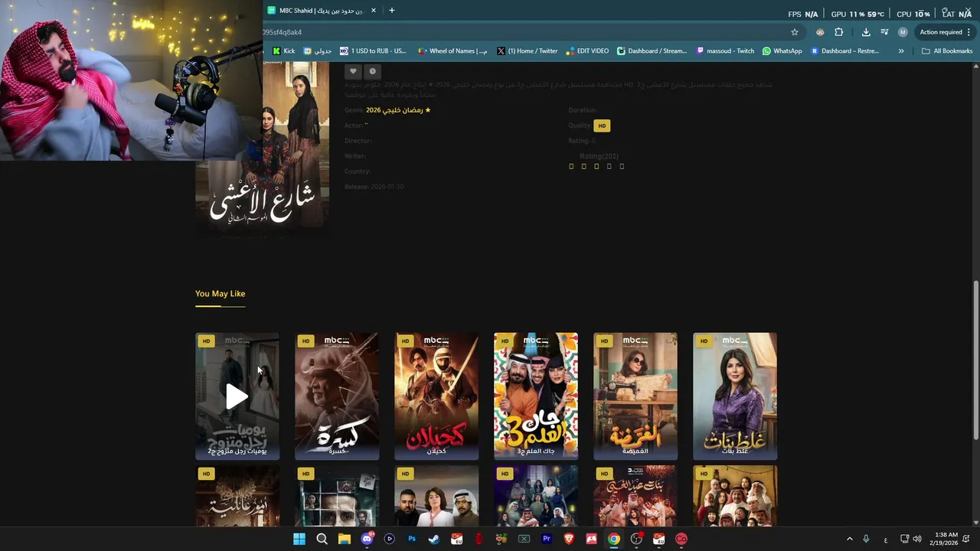Viewport: 980px width, 551px height.
Task: Switch to Chrome in the taskbar
Action: pyautogui.click(x=614, y=539)
